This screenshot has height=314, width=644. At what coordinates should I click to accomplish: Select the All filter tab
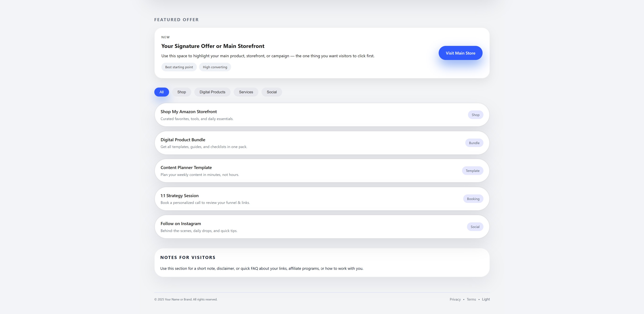[x=161, y=92]
